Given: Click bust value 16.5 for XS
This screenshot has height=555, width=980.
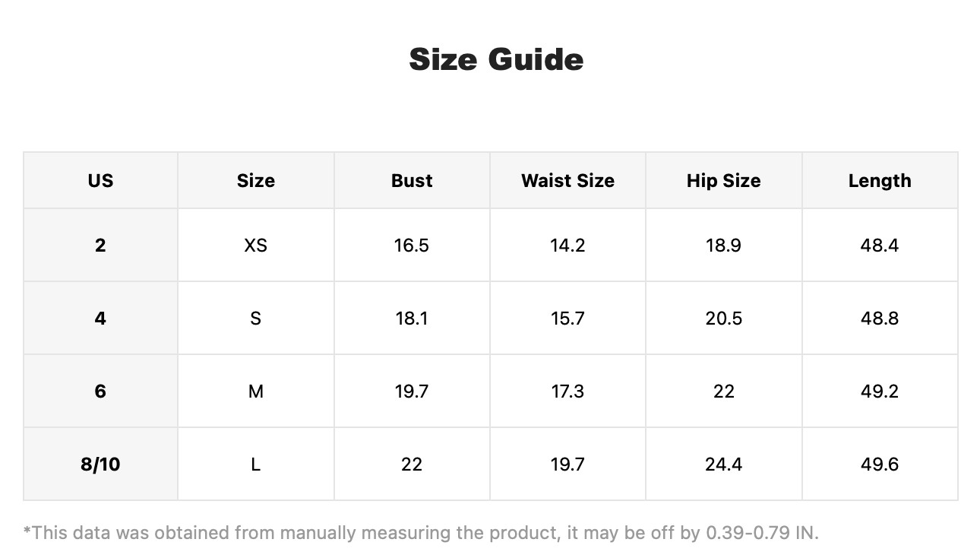Looking at the screenshot, I should pyautogui.click(x=412, y=246).
